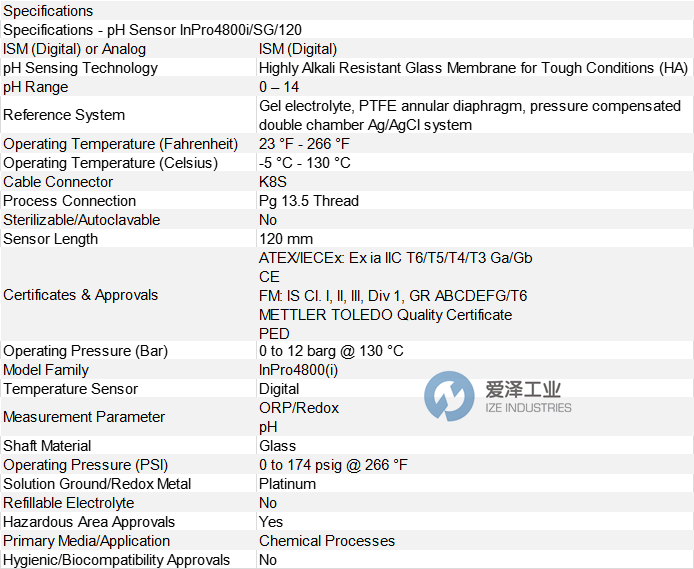Click the 'Chemical Processes' application value
The height and width of the screenshot is (569, 694).
tap(327, 541)
